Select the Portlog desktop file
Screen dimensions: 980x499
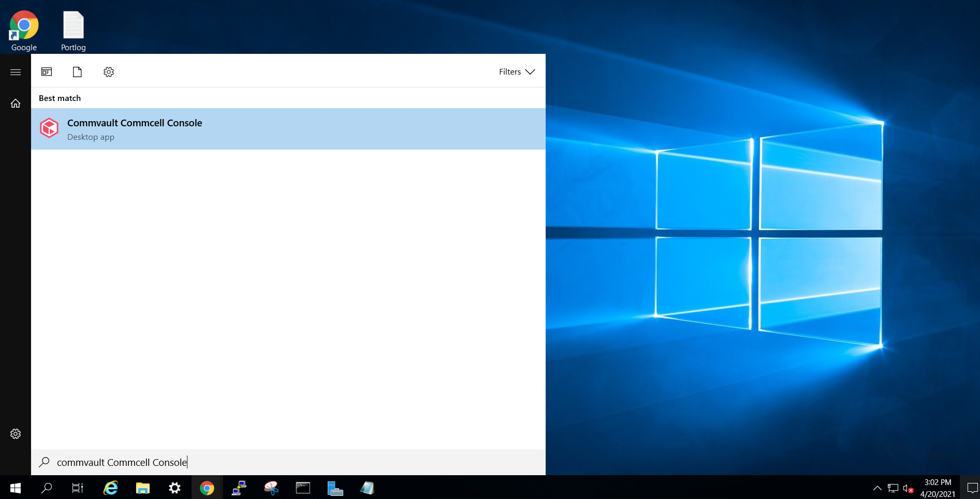(74, 31)
